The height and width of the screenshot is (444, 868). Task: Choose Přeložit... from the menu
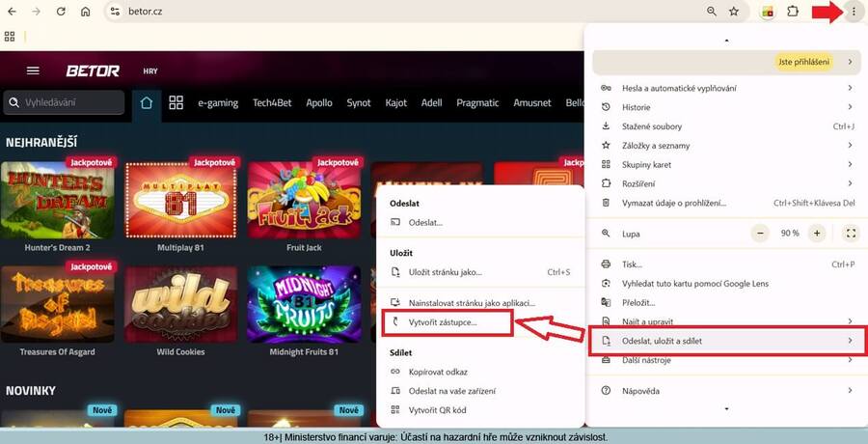726,303
